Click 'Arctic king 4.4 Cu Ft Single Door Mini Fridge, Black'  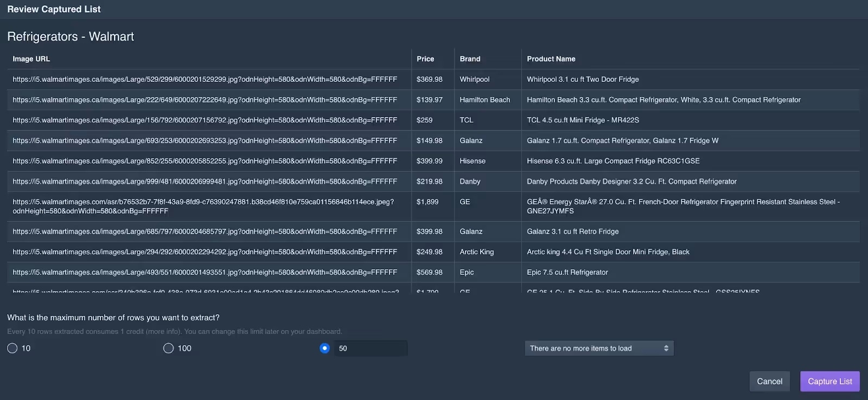(608, 252)
